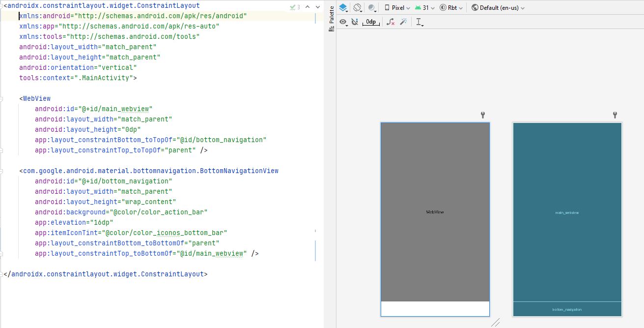The image size is (644, 328).
Task: Select the WebView in design preview
Action: (435, 211)
